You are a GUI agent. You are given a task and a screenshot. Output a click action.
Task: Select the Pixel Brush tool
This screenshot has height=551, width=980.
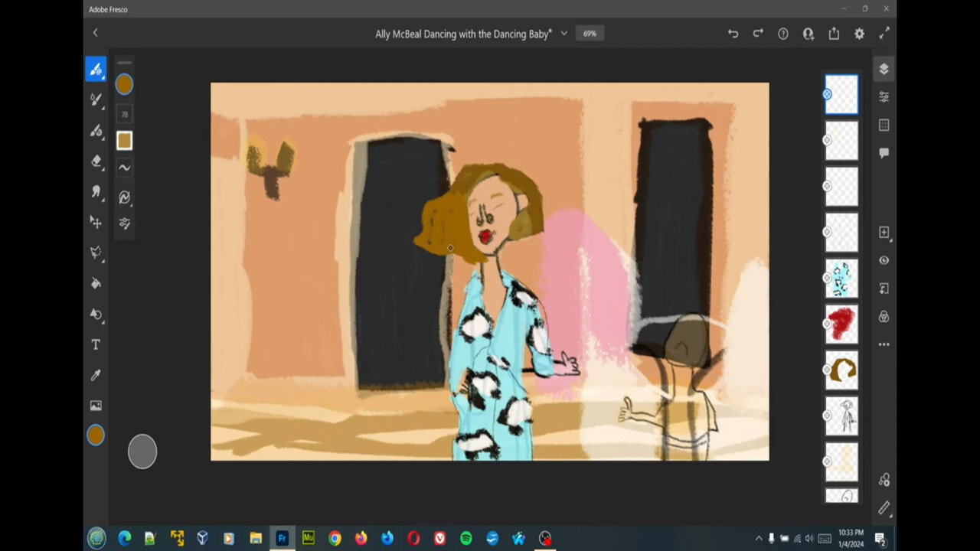point(96,70)
